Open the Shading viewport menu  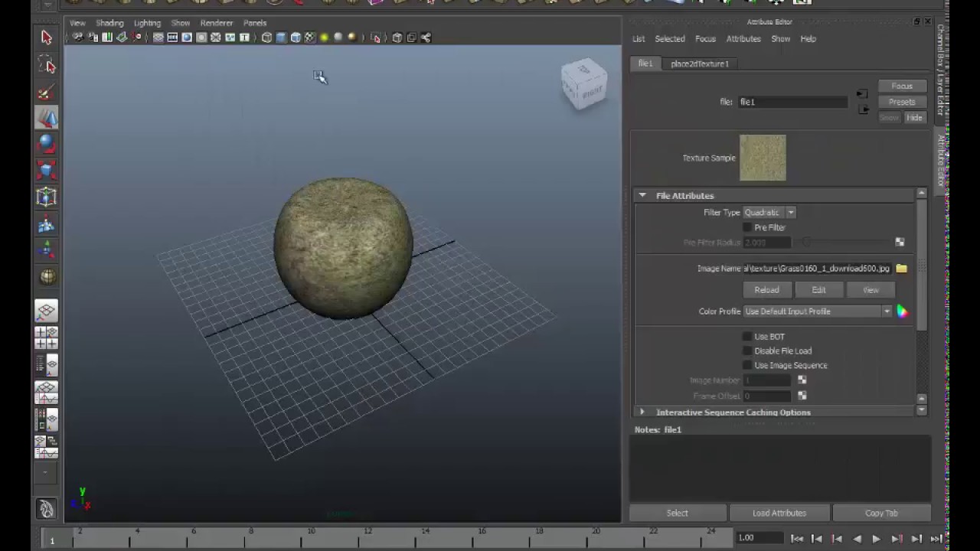pos(109,23)
